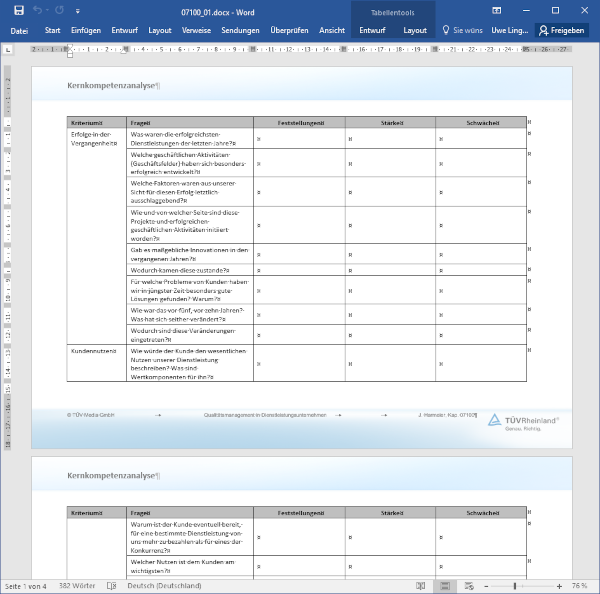Click the Freigeben share button
The image size is (600, 594).
(x=561, y=31)
